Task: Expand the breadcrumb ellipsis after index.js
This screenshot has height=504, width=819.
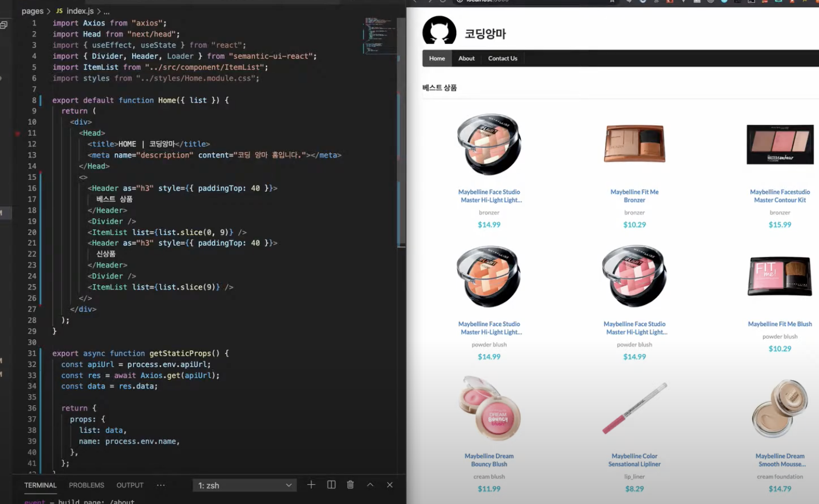Action: coord(106,11)
